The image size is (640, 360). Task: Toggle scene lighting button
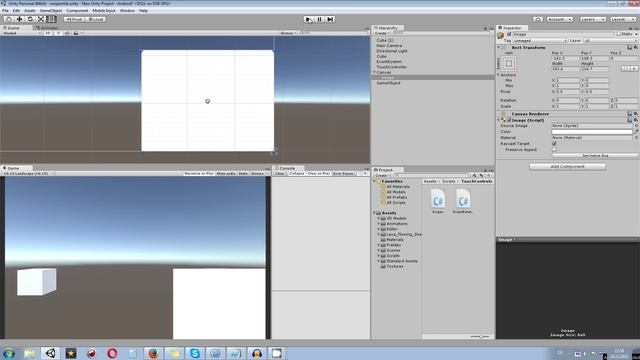point(58,33)
